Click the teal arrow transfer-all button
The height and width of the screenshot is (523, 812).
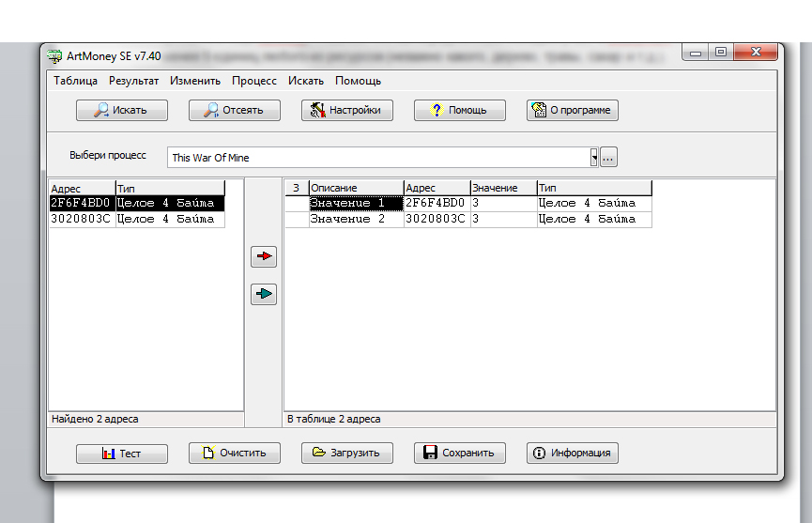tap(264, 294)
